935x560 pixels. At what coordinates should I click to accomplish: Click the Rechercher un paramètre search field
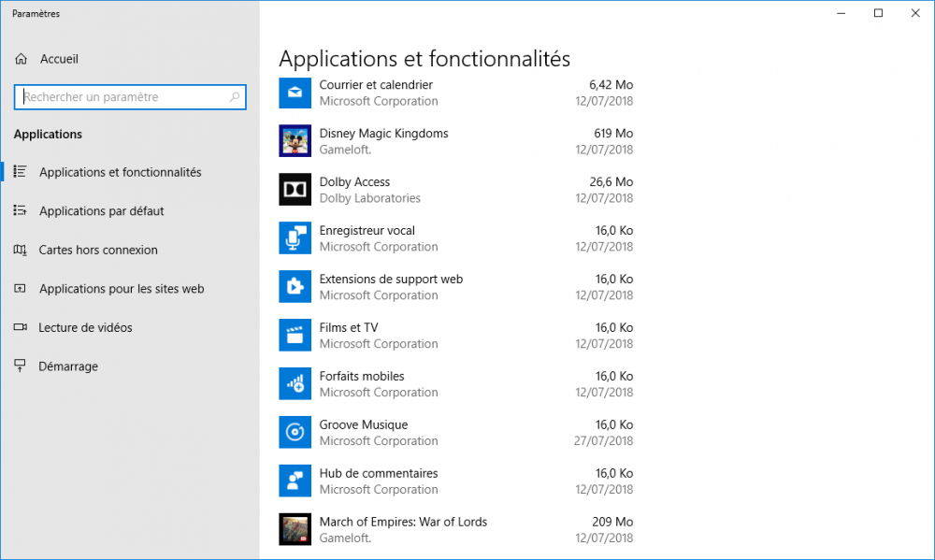click(x=122, y=97)
